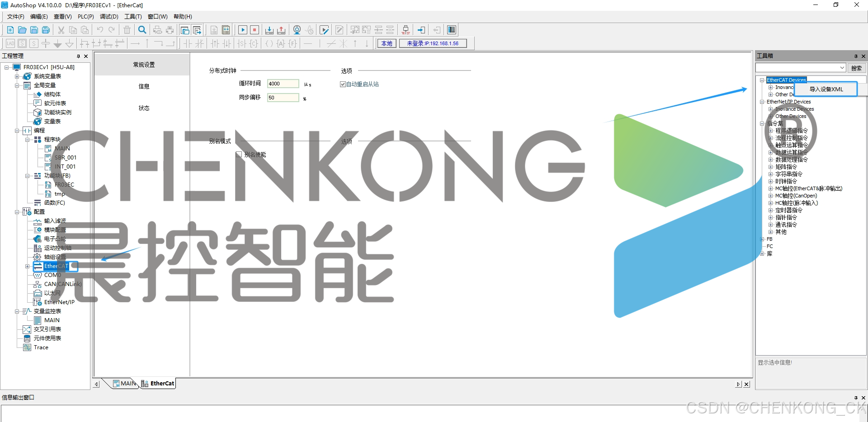
Task: Click the LAD ladder view icon
Action: 10,43
